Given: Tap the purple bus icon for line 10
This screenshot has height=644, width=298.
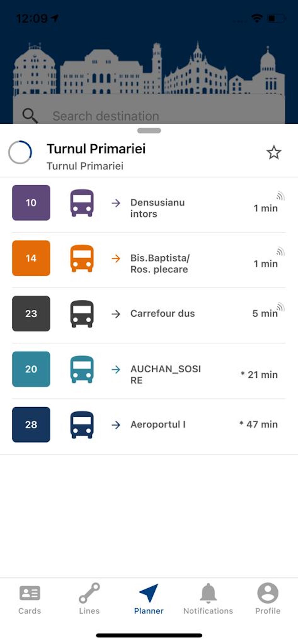Looking at the screenshot, I should (x=82, y=203).
